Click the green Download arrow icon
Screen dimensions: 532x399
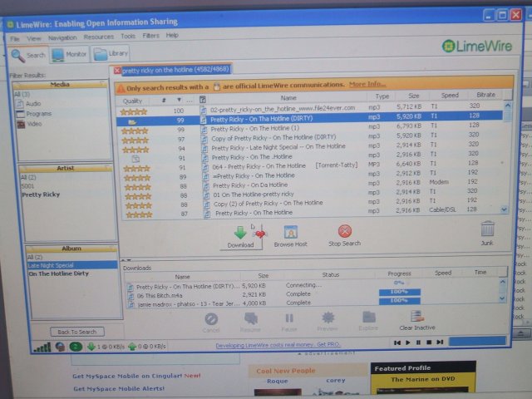(x=240, y=231)
